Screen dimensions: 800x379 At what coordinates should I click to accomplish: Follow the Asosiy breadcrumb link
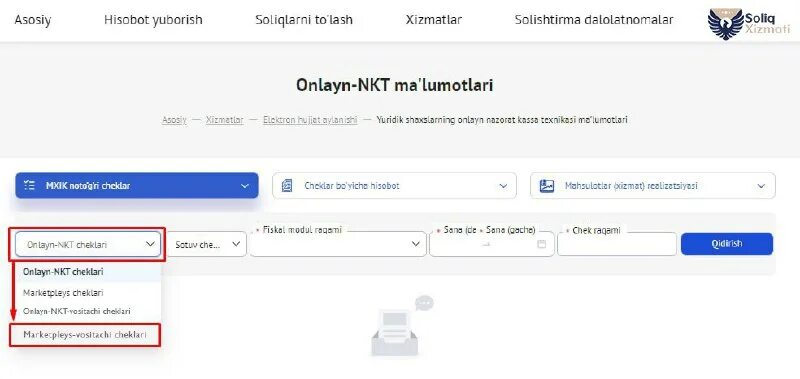coord(174,120)
